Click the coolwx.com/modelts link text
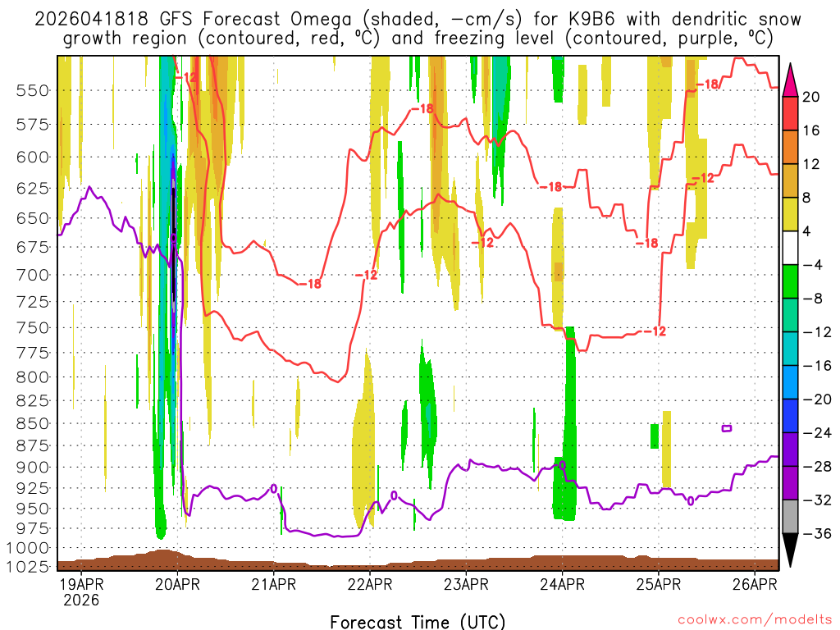Screen dimensions: 840x630 pyautogui.click(x=755, y=620)
